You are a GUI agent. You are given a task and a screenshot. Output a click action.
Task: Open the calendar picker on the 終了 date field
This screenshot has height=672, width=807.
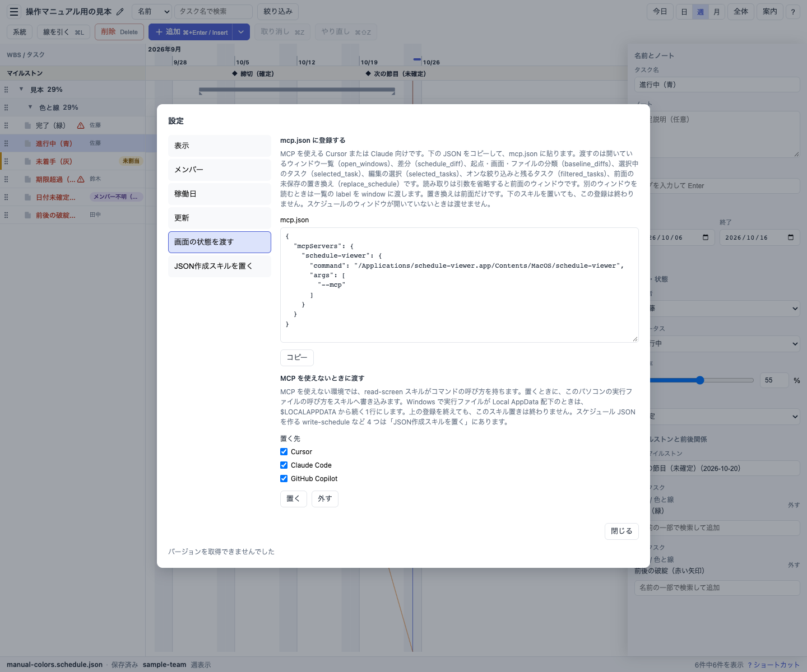coord(791,237)
